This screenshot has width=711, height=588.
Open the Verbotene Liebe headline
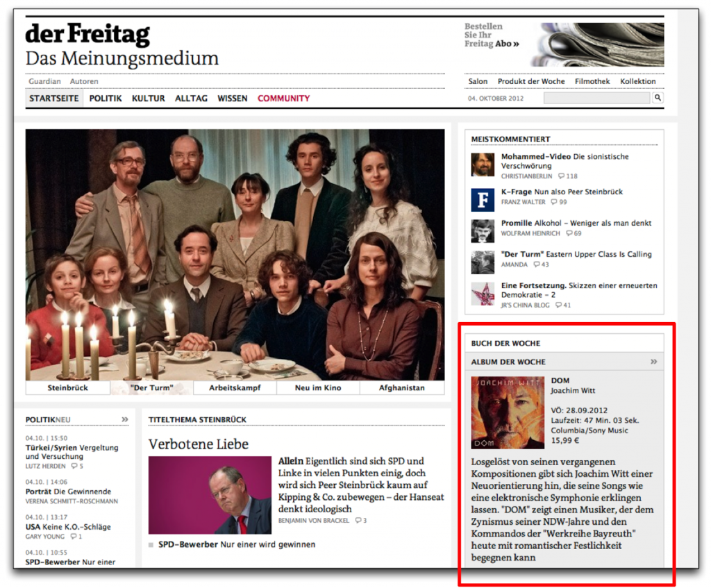(198, 444)
